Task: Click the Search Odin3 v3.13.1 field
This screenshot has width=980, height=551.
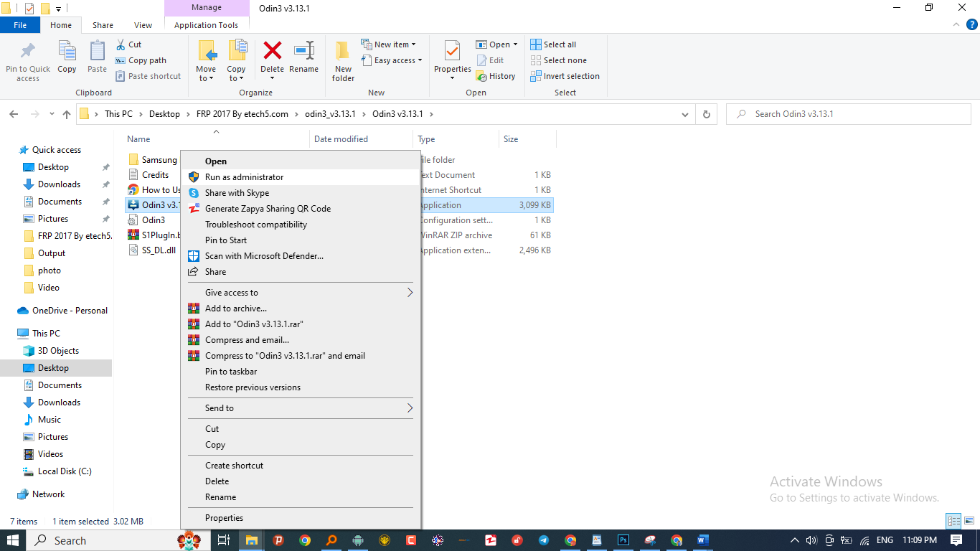Action: pyautogui.click(x=849, y=114)
